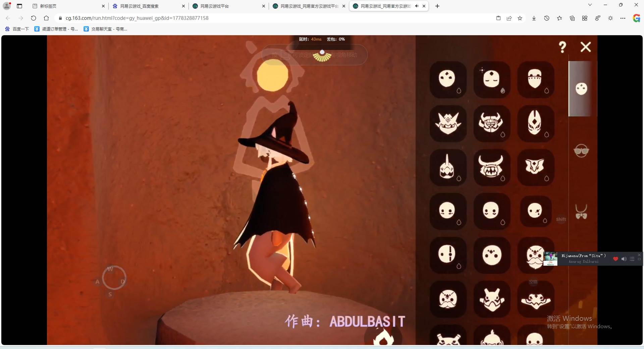
Task: Open the favorites list
Action: 559,18
